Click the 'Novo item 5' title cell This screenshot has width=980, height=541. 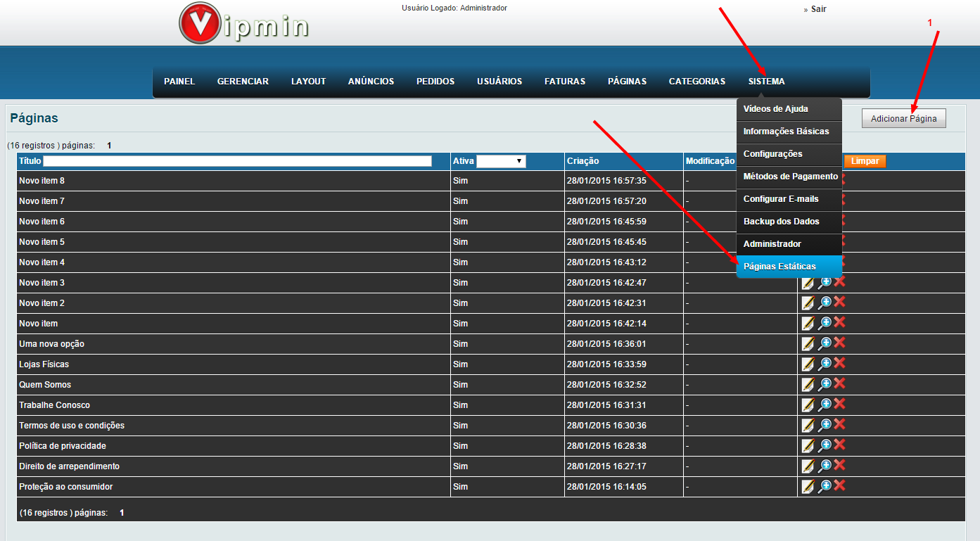tap(234, 242)
